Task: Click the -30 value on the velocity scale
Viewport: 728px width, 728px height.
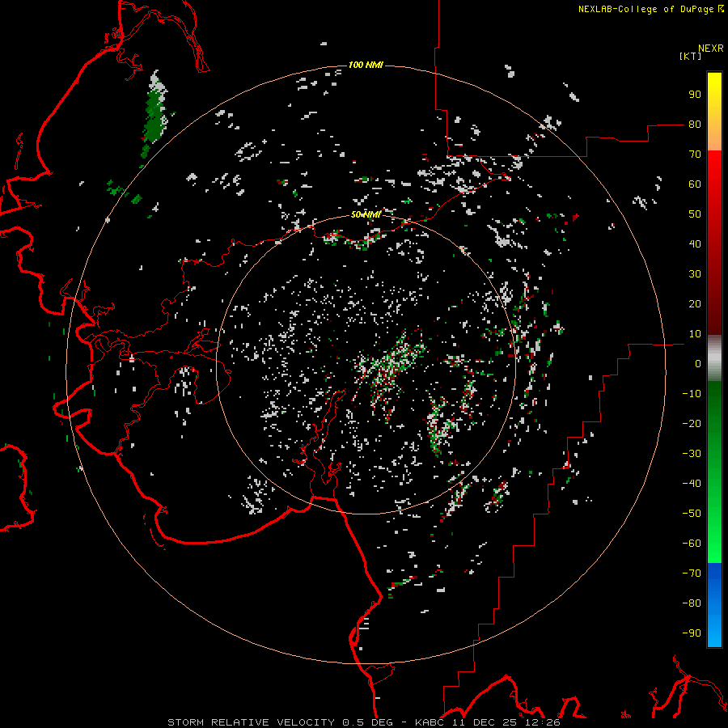Action: tap(692, 454)
